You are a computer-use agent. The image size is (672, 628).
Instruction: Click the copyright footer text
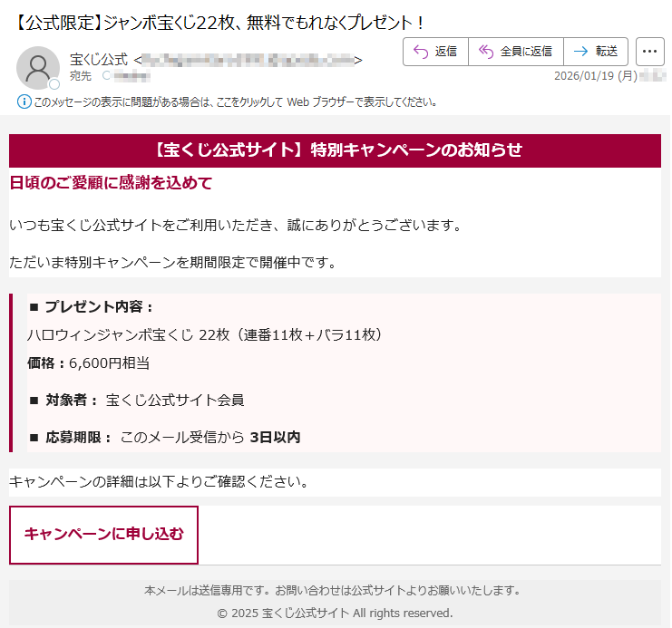(335, 613)
